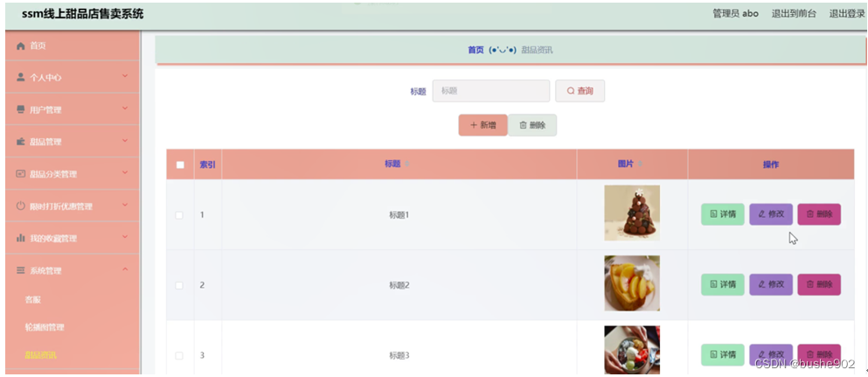Open 详情 for row 标题2
868x377 pixels.
[x=723, y=284]
